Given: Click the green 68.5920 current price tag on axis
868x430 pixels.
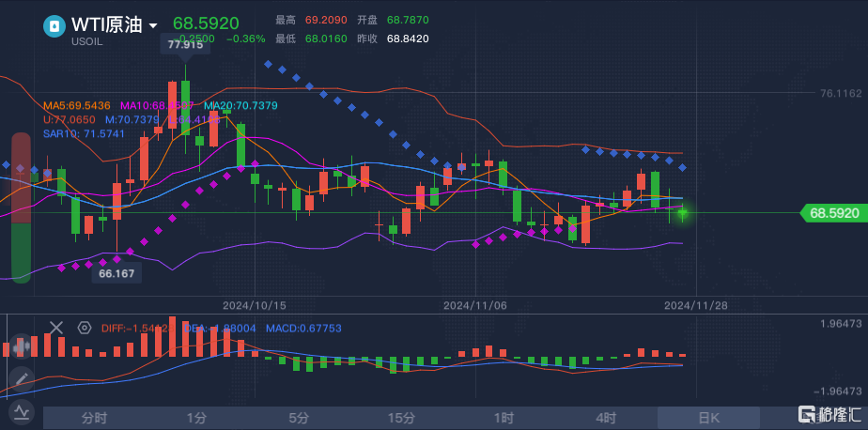Looking at the screenshot, I should [x=833, y=213].
